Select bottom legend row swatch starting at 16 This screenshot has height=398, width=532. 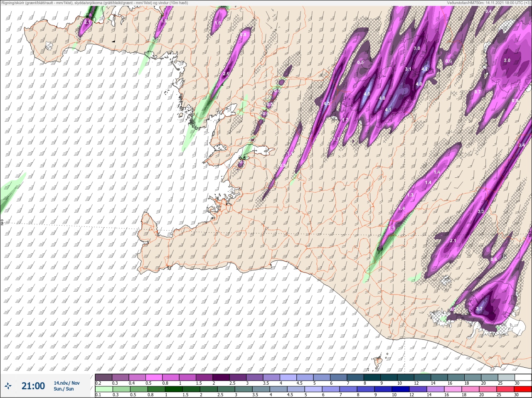pos(452,389)
